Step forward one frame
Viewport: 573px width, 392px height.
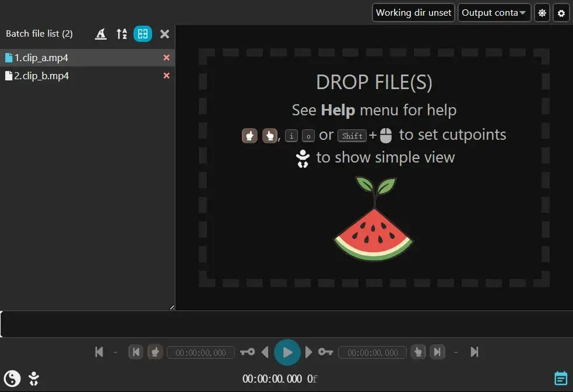pyautogui.click(x=309, y=352)
